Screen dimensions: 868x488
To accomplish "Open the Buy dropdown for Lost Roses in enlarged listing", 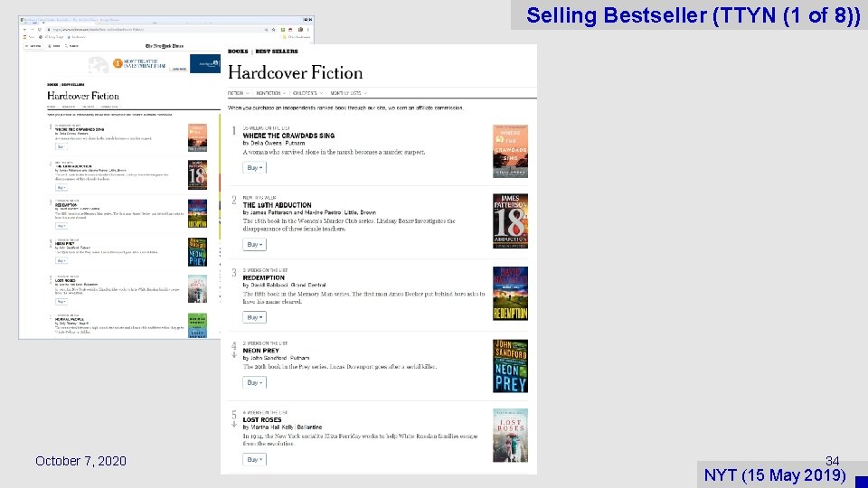I will coord(254,460).
